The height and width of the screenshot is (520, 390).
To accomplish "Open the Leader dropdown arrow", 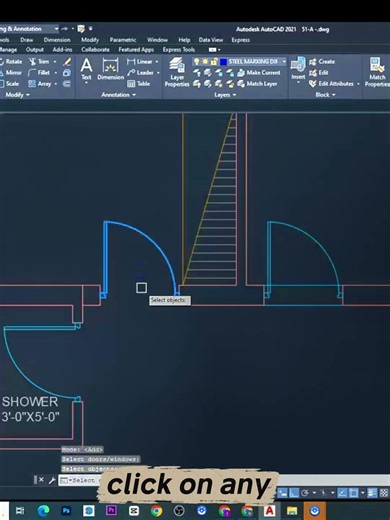I will tap(158, 73).
